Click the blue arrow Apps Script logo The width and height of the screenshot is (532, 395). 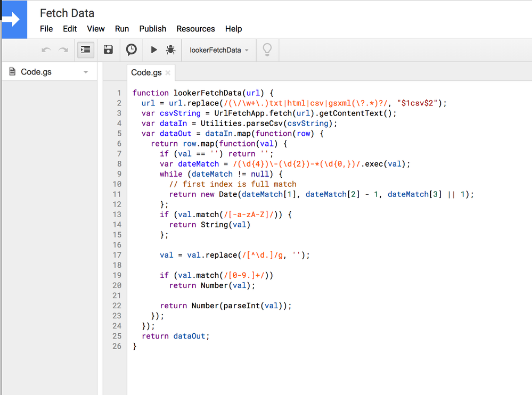14,19
